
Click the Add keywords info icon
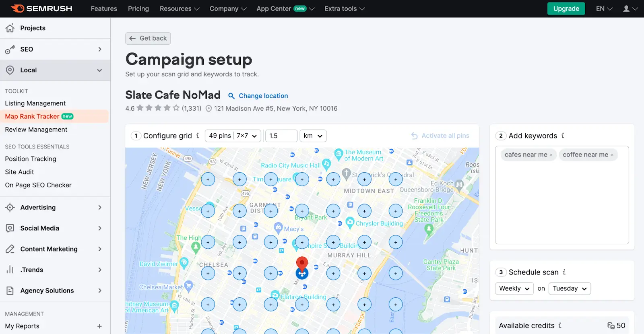click(x=563, y=136)
